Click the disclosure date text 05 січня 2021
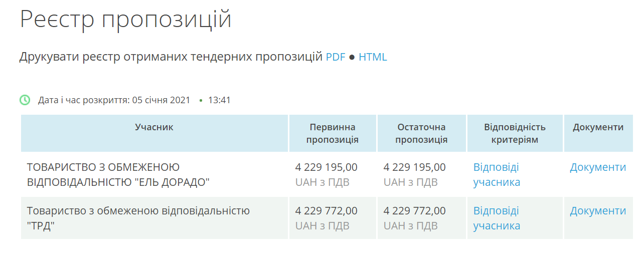Screen dimensions: 644x261 click(161, 100)
